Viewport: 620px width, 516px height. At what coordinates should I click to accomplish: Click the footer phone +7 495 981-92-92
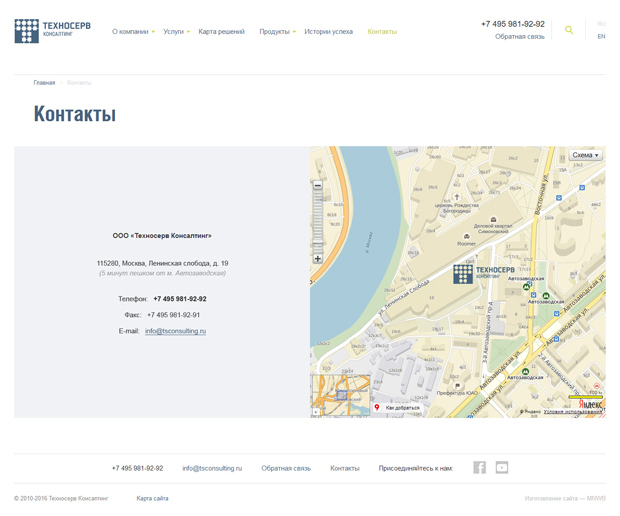tap(138, 468)
